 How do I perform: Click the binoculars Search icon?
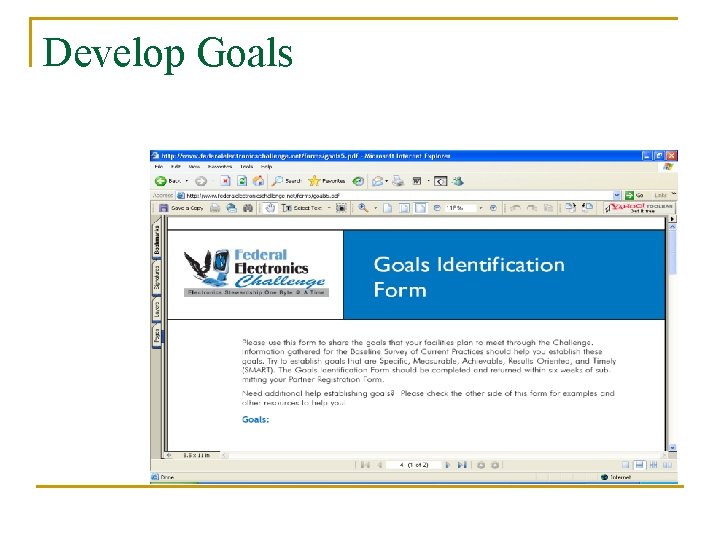coord(248,208)
